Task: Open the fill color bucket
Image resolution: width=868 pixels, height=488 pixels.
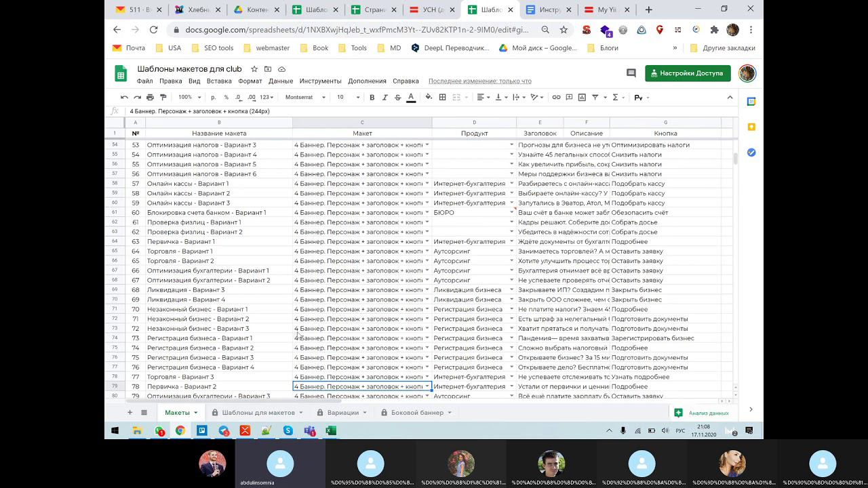Action: point(429,97)
